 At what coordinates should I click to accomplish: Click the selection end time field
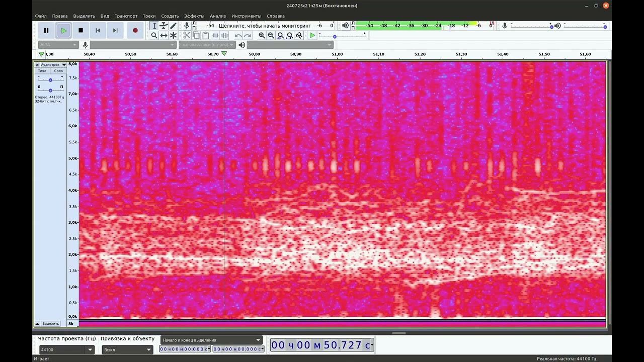(x=238, y=349)
